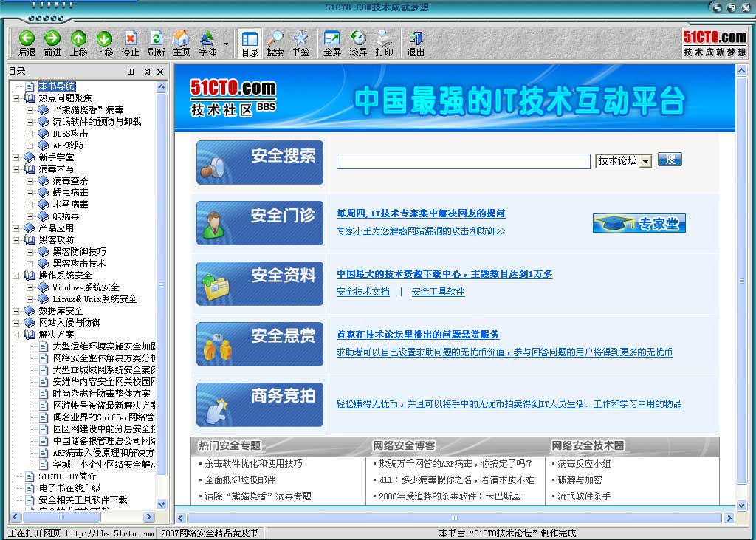Go to 主页 home icon
Viewport: 756px width, 540px height.
[182, 38]
